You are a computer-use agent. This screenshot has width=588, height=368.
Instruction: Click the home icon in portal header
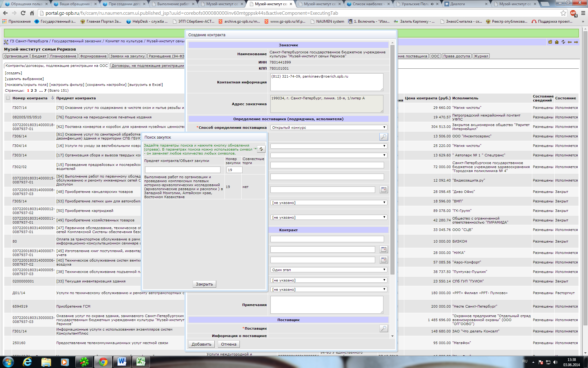pos(557,42)
